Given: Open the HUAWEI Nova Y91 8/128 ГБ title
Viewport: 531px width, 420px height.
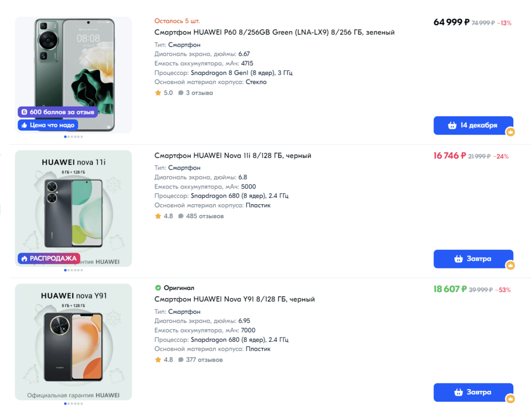Looking at the screenshot, I should coord(235,300).
